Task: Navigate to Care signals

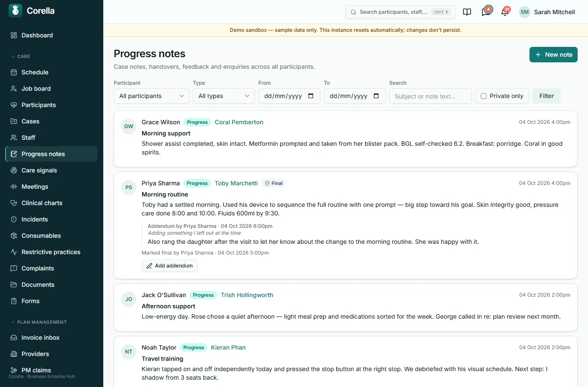Action: tap(52, 170)
